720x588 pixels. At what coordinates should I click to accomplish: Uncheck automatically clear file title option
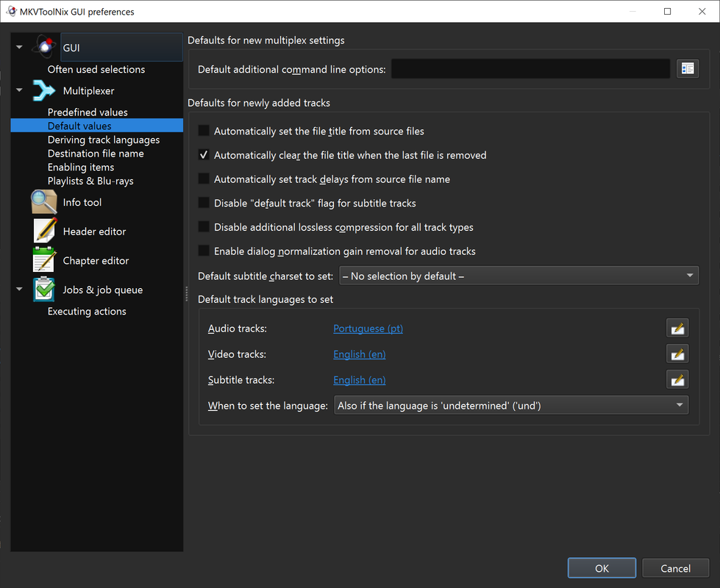click(204, 154)
